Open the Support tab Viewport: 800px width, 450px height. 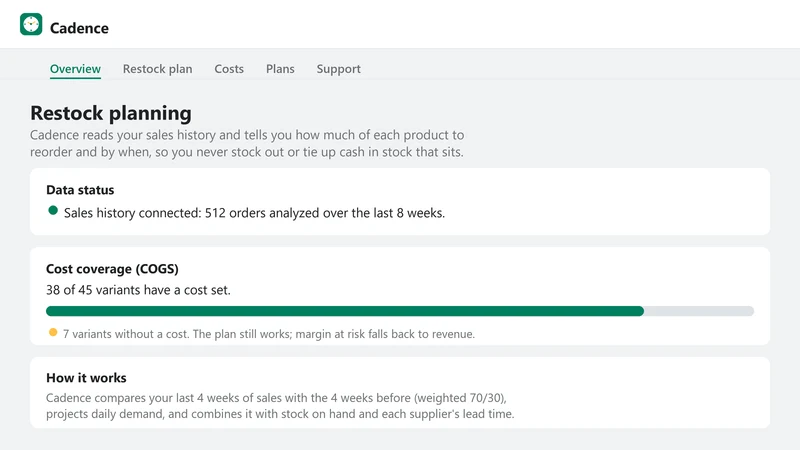coord(339,69)
